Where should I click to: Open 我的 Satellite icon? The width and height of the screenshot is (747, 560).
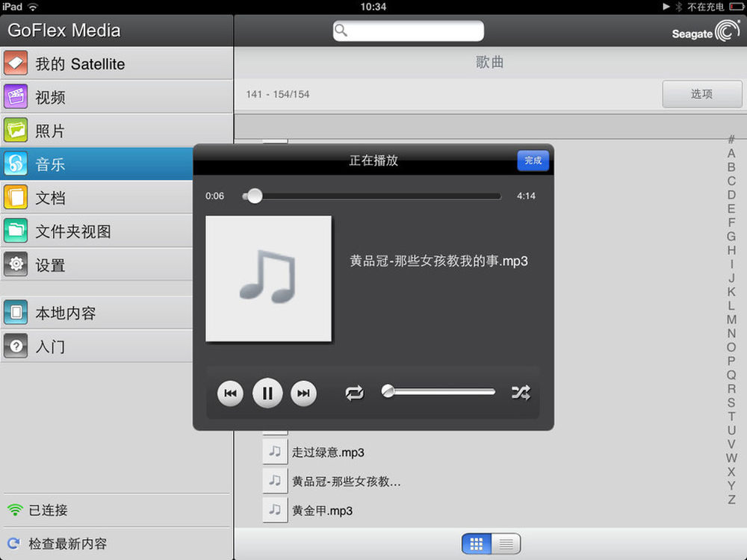(x=16, y=63)
